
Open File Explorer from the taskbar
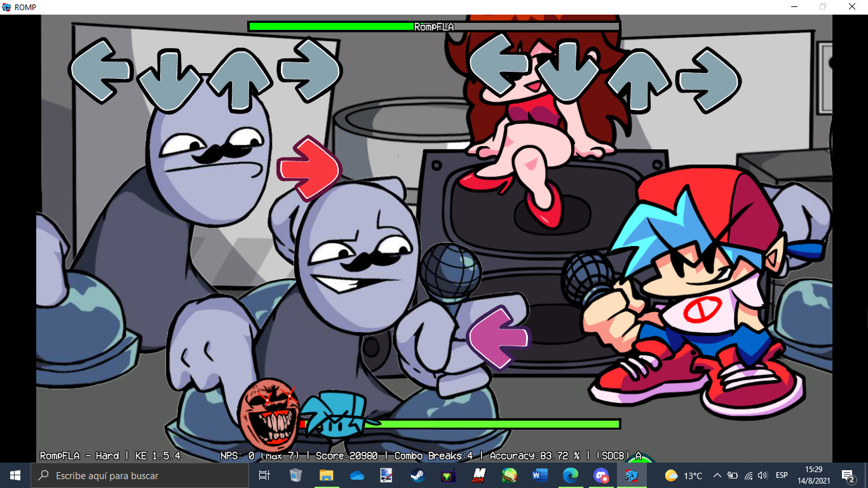pos(326,475)
